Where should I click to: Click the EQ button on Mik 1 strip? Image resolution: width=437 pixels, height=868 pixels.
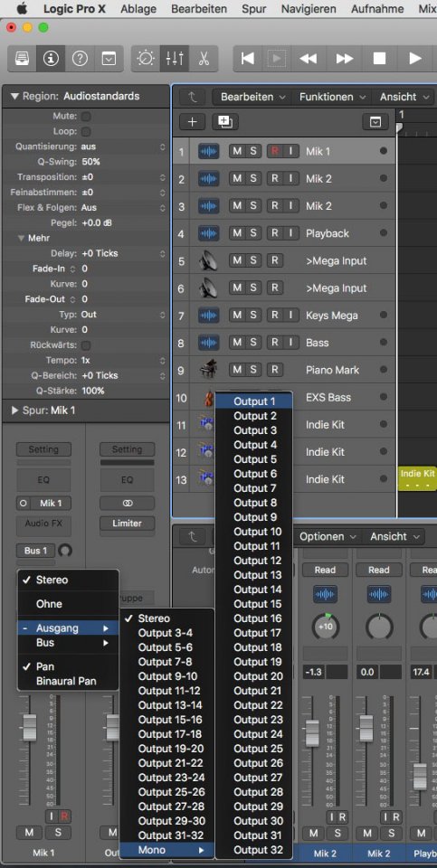(43, 480)
